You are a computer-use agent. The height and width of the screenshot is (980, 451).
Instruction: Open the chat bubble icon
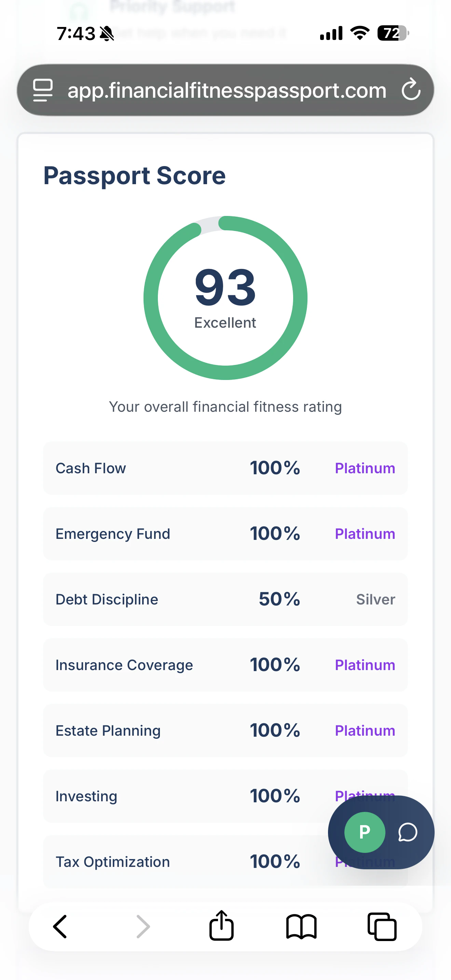408,832
